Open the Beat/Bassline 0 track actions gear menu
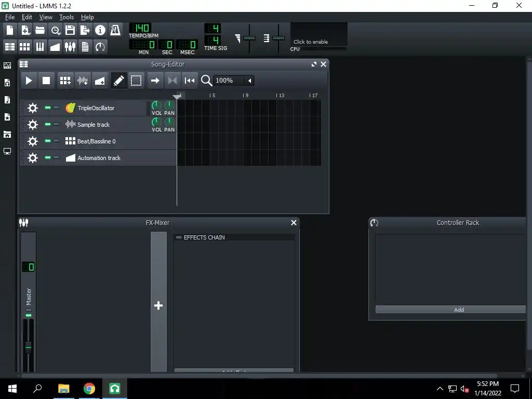Screen dimensions: 532x399 tap(33, 141)
